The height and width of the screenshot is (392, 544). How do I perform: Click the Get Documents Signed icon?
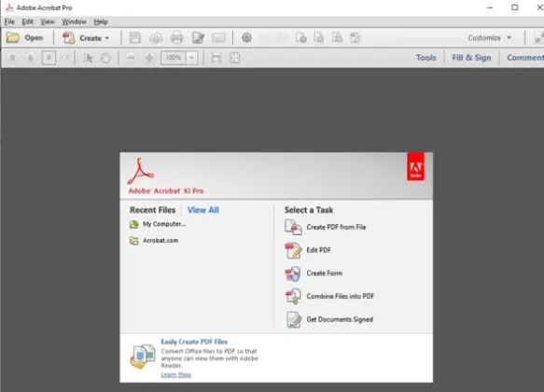point(294,319)
